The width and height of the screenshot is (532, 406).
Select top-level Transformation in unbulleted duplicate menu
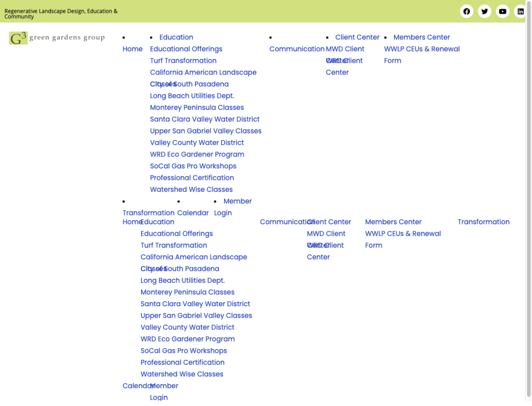(484, 222)
